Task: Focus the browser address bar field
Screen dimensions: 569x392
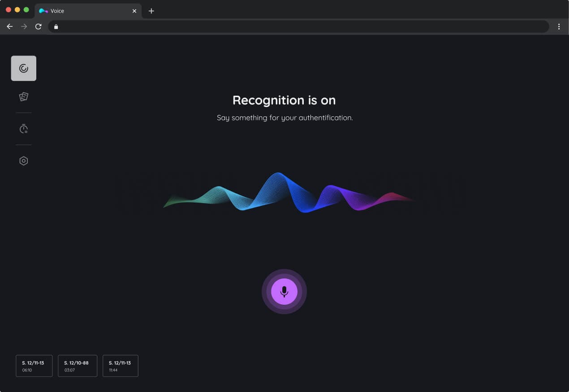Action: click(300, 27)
